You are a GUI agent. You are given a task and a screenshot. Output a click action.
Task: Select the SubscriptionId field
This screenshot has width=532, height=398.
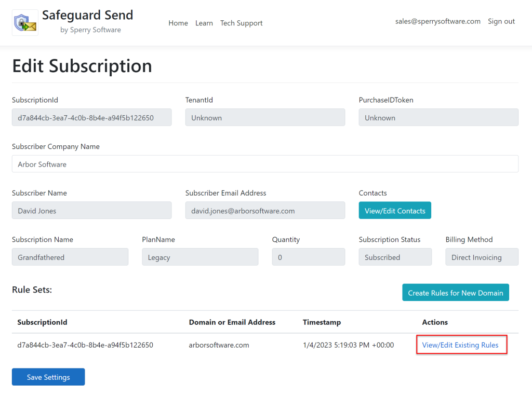(x=92, y=117)
